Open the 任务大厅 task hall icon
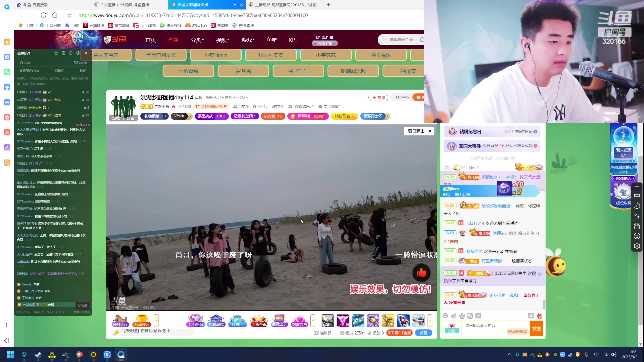The height and width of the screenshot is (362, 644). coord(120,321)
